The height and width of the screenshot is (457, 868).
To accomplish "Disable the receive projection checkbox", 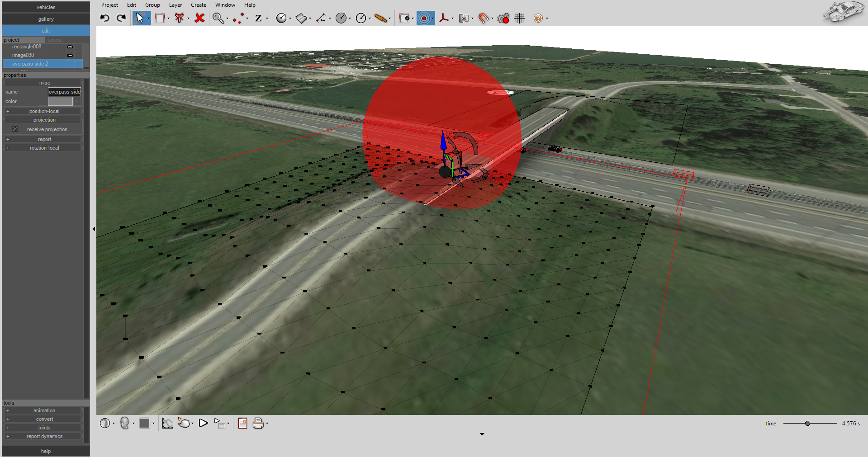I will [x=14, y=129].
